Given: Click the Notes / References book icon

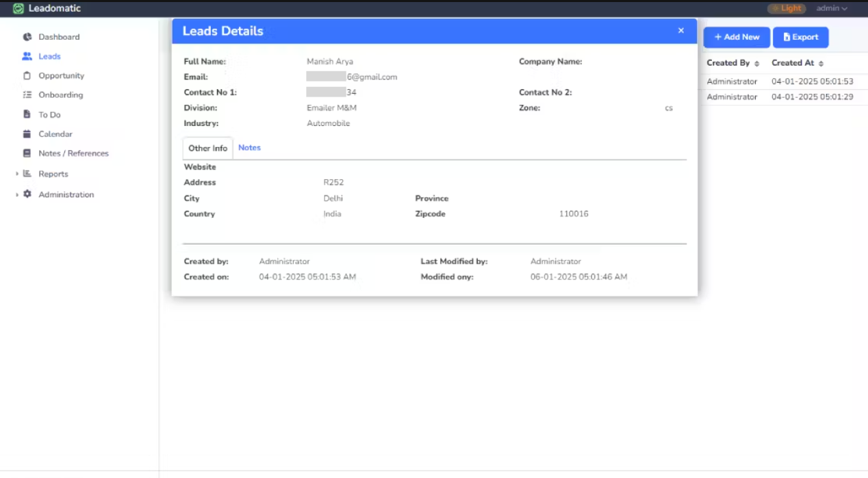Looking at the screenshot, I should point(27,153).
